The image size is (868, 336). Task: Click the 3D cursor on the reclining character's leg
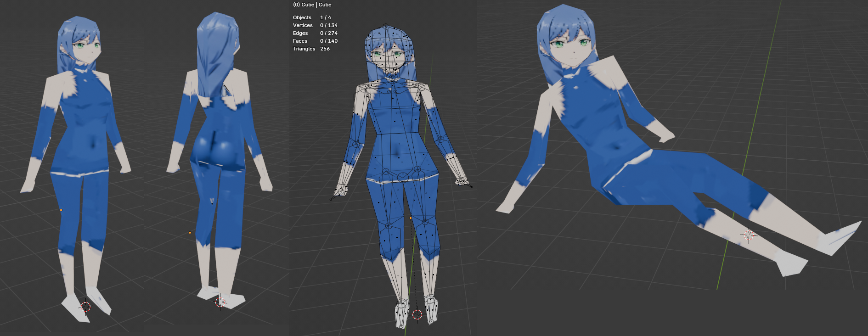coord(749,235)
